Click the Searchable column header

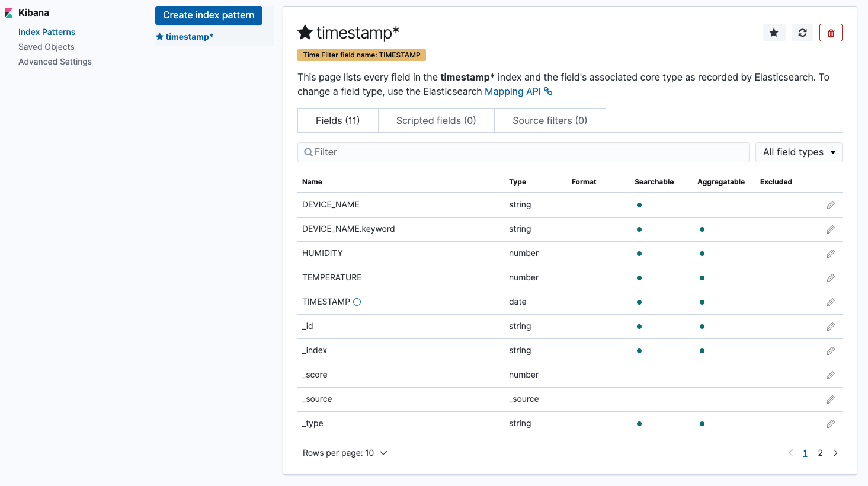(654, 182)
